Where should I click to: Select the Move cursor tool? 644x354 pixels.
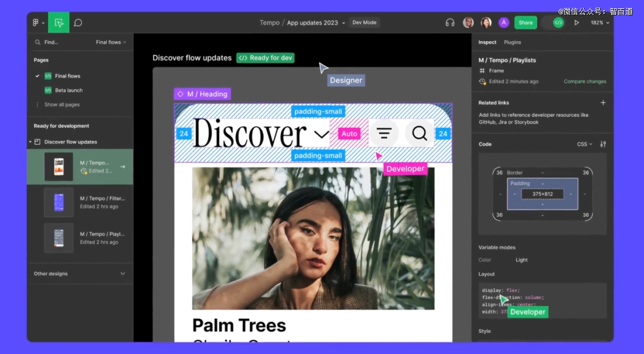pyautogui.click(x=58, y=23)
